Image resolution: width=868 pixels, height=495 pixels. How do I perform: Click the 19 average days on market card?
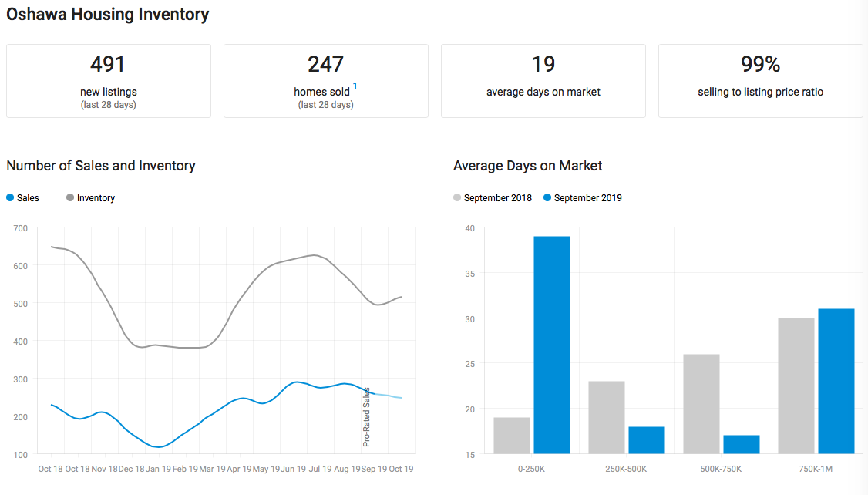(543, 81)
